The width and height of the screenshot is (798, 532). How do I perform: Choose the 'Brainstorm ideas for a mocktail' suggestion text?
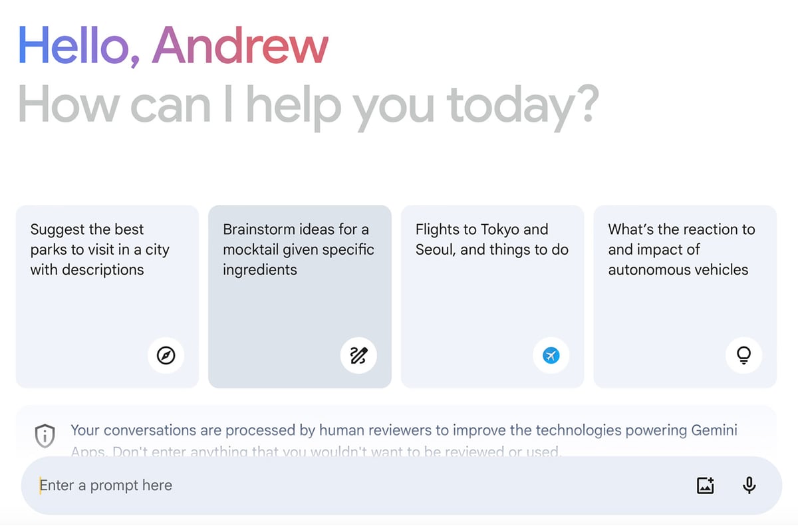299,249
